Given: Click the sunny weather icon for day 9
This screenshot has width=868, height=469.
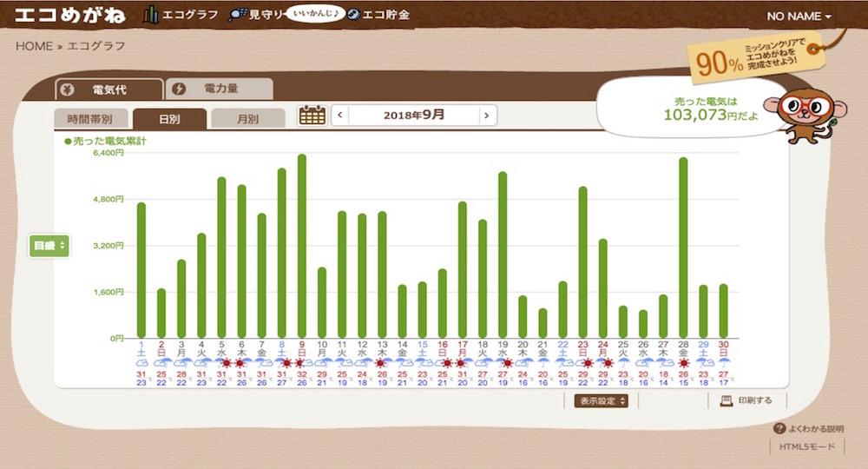Looking at the screenshot, I should 299,363.
